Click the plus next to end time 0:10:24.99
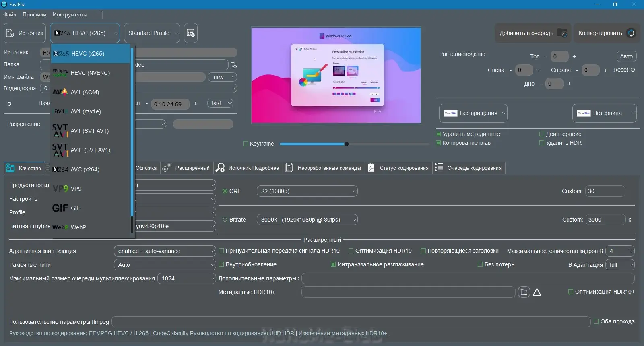Viewport: 644px width, 346px height. pos(195,103)
